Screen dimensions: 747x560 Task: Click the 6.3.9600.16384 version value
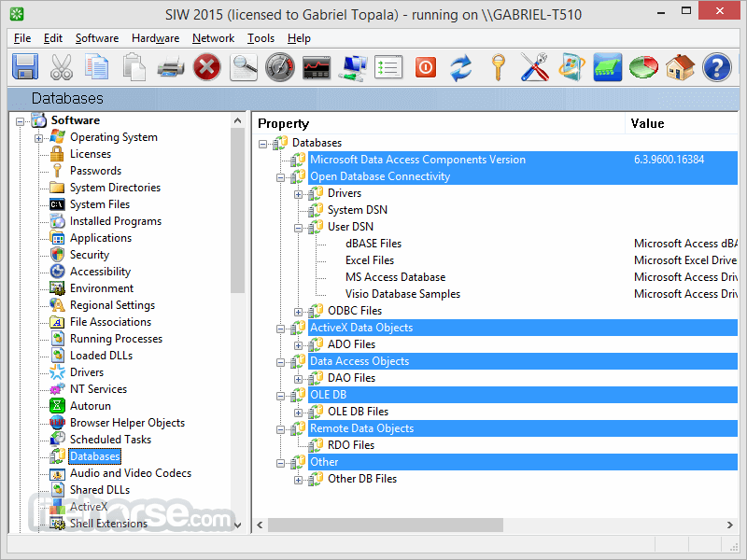pos(669,160)
